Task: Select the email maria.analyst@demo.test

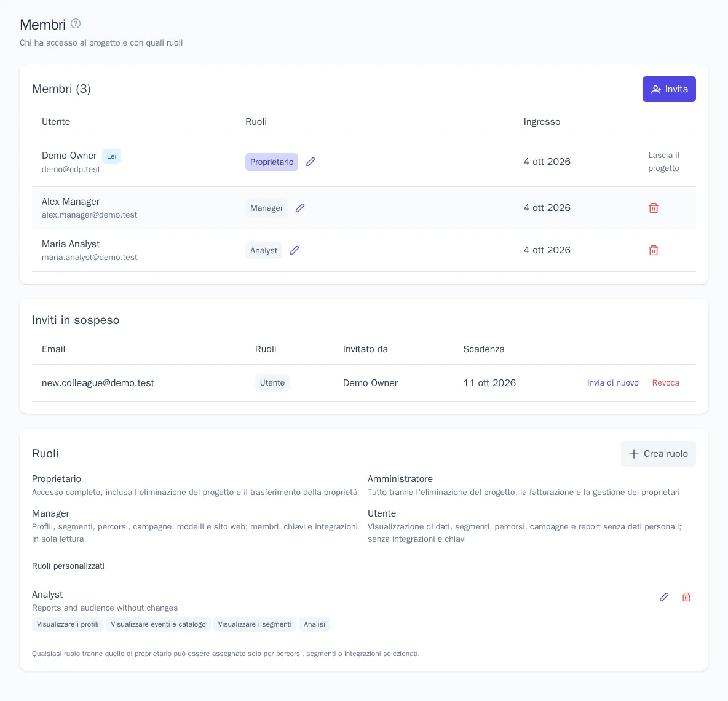Action: click(90, 257)
